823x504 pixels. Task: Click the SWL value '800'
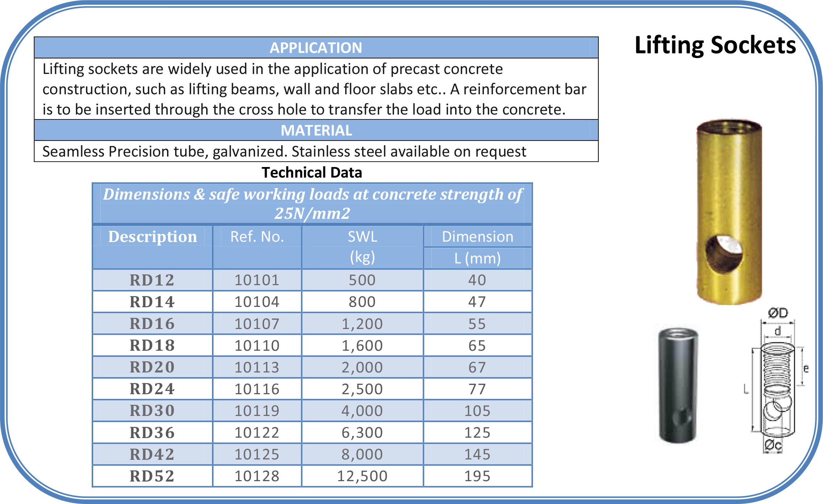(x=362, y=302)
